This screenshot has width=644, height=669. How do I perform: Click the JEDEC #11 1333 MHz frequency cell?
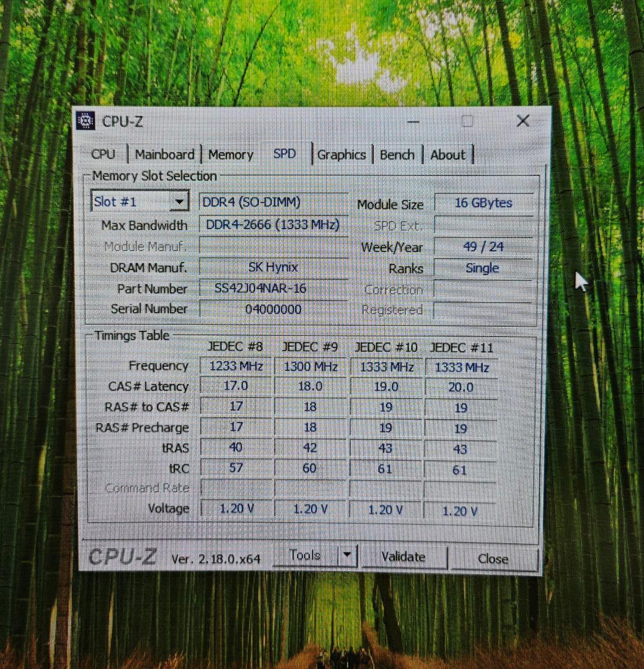coord(461,368)
